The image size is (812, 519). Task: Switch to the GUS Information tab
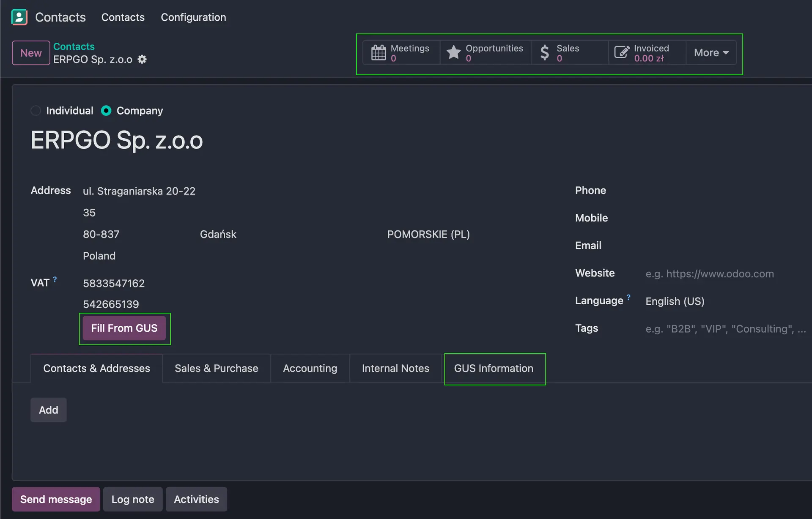(x=494, y=369)
